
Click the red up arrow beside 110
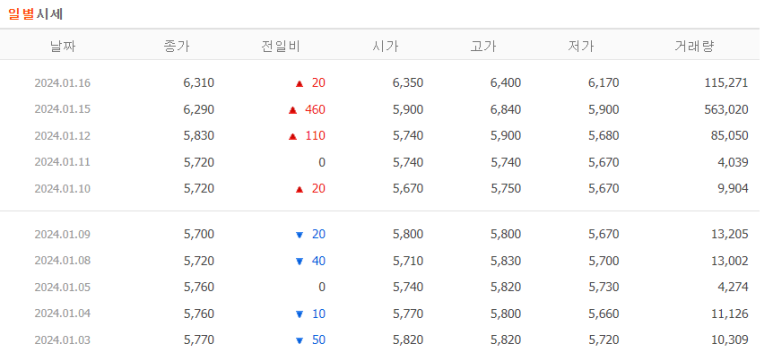[x=293, y=137]
